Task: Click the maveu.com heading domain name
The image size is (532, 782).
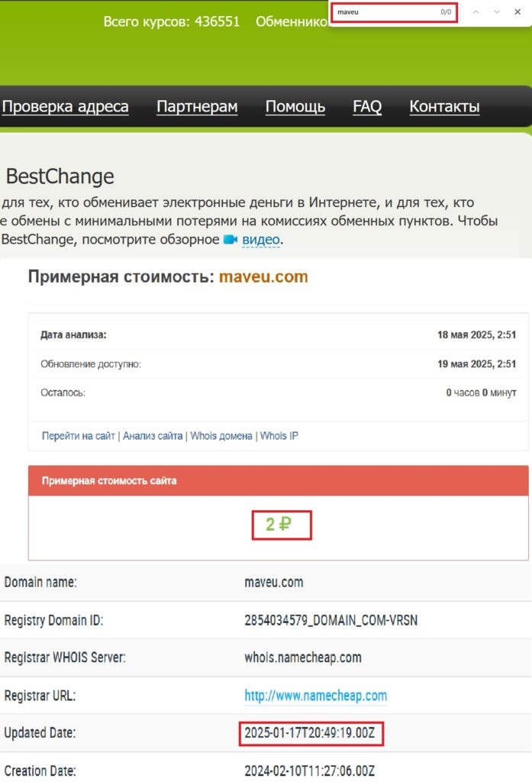Action: (x=263, y=277)
